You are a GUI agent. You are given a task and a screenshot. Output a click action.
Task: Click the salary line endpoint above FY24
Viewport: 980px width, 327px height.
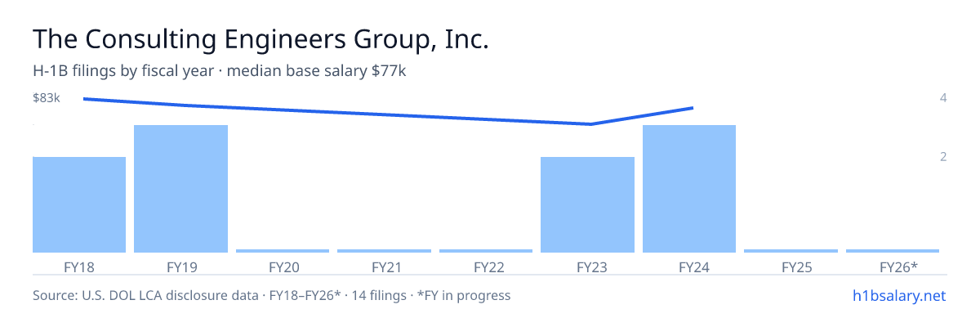pos(692,108)
